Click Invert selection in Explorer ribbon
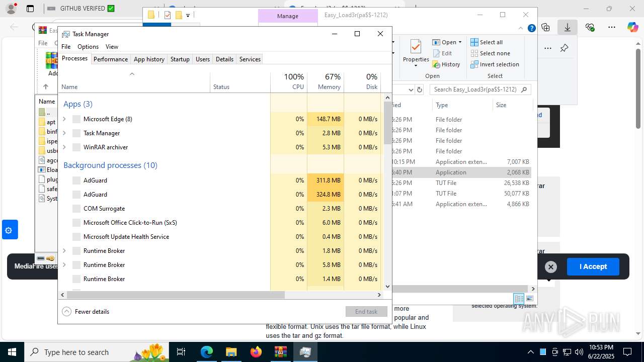 [495, 64]
